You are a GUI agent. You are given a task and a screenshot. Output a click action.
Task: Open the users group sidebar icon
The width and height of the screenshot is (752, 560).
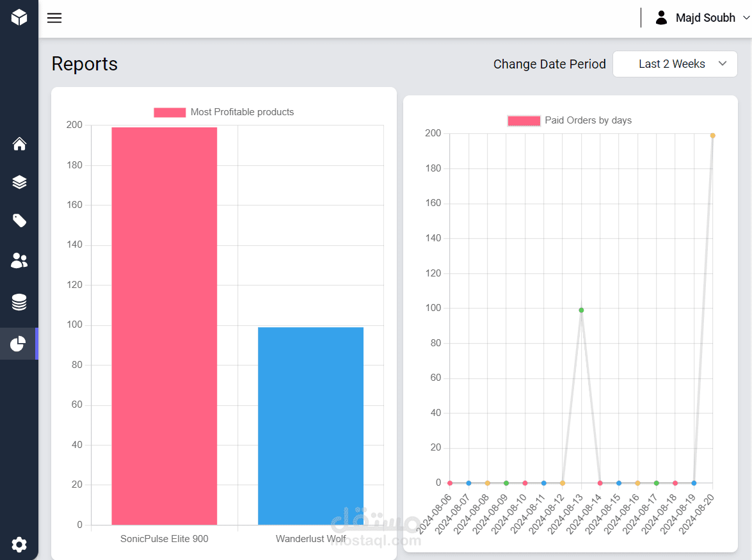click(19, 260)
